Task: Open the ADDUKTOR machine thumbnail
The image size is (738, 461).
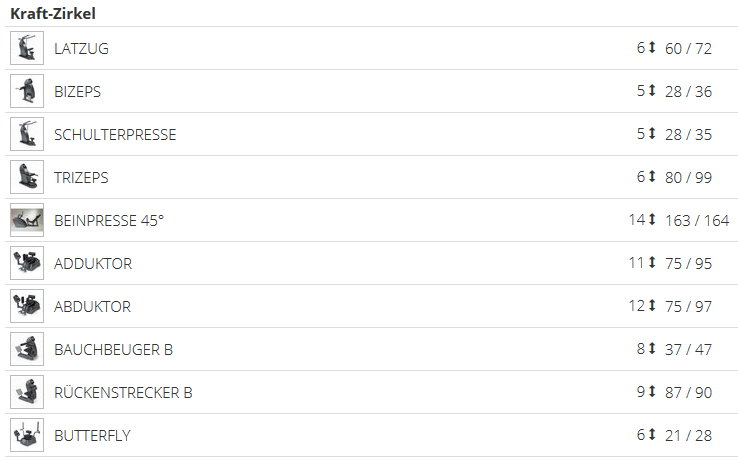Action: [x=27, y=263]
